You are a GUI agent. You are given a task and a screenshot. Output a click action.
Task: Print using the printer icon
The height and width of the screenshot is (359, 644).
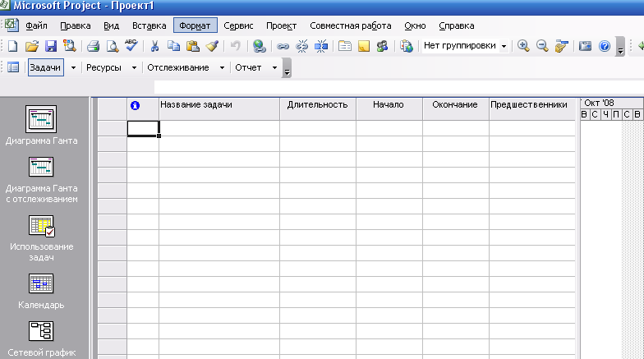[94, 46]
